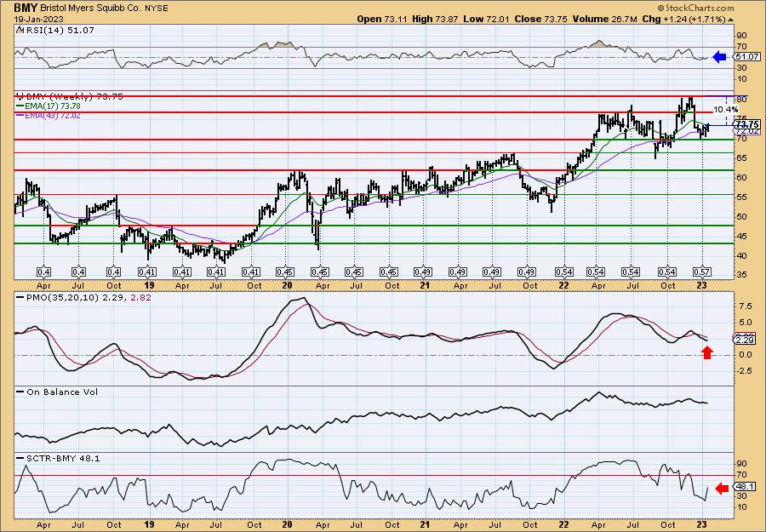
Task: Click the small up triangle after Chg
Action: pos(730,20)
